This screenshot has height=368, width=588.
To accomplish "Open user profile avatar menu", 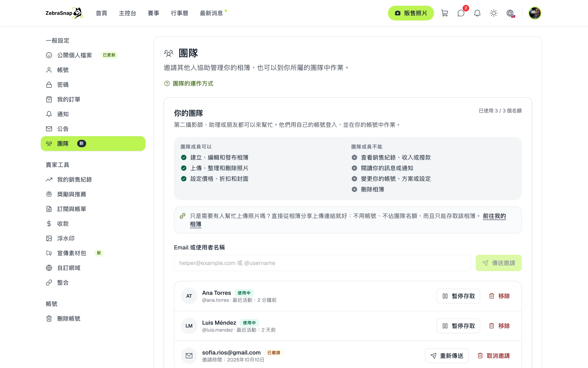I will pos(535,13).
